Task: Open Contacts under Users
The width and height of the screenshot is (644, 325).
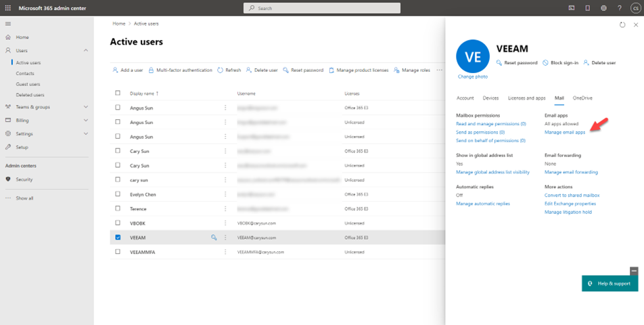Action: tap(25, 73)
